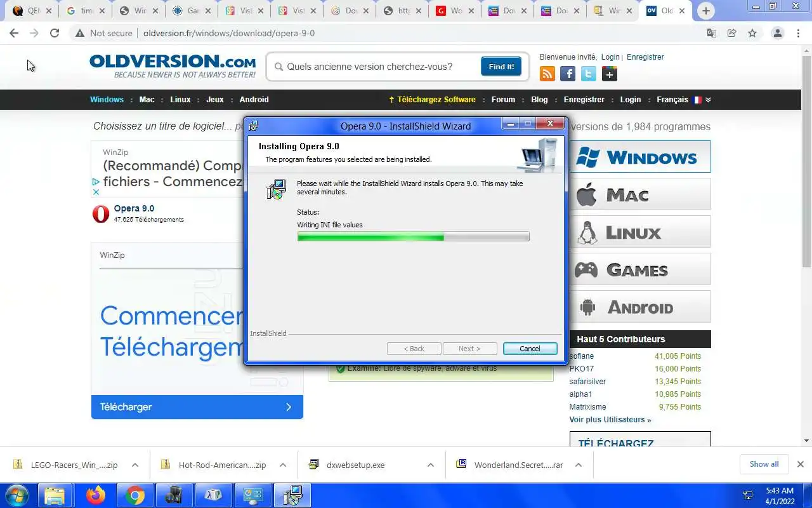Screen dimensions: 812x508
Task: Expand options for Hot-Rod-American zip download
Action: (x=283, y=465)
